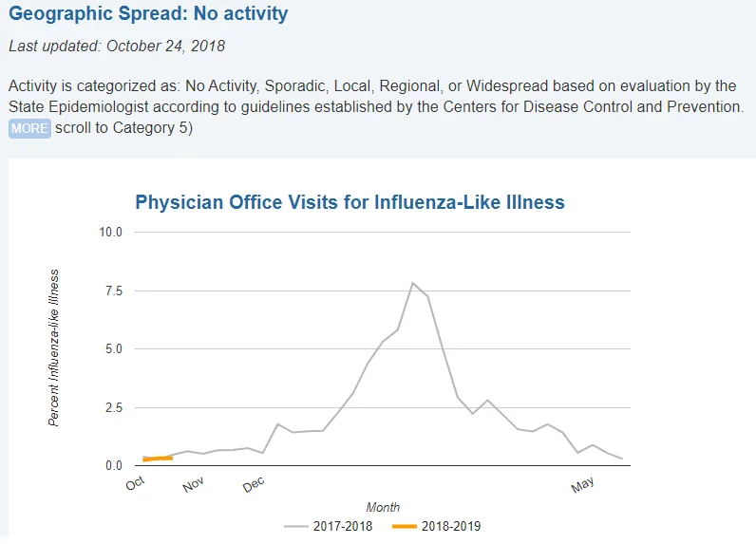
Task: Click the Dec label on the x-axis
Action: coord(254,484)
